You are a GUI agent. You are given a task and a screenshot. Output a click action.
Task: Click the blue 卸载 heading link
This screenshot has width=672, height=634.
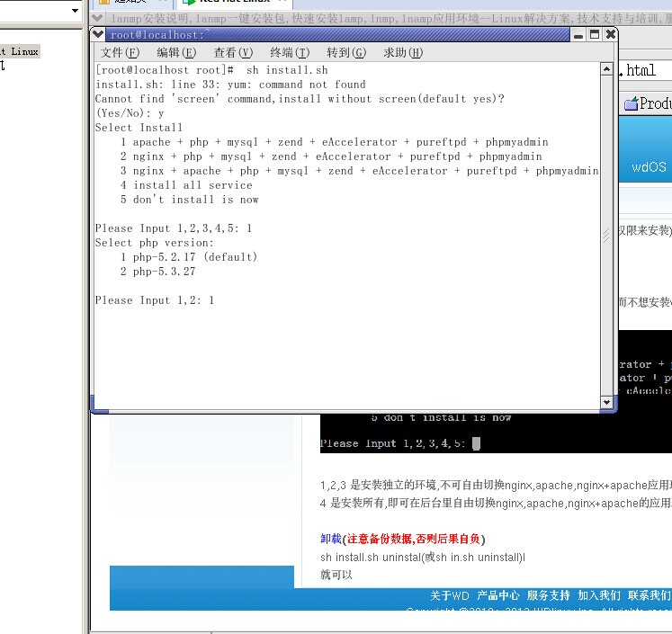click(x=331, y=539)
